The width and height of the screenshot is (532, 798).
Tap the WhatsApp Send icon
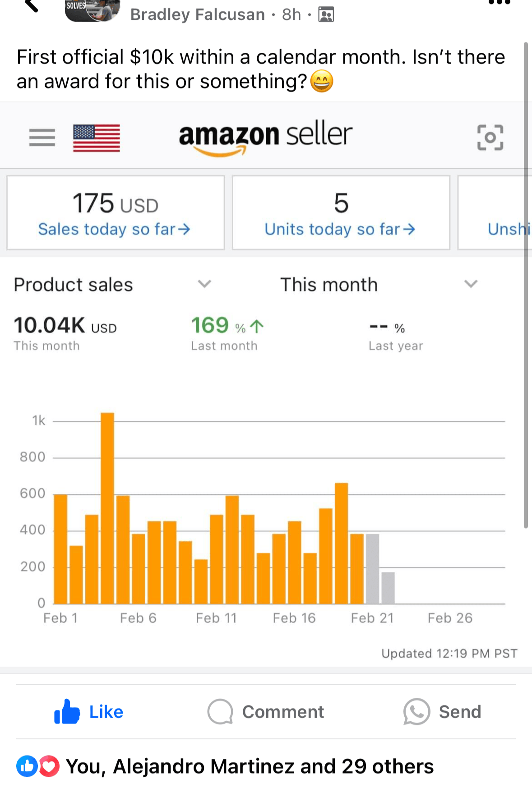(x=416, y=712)
